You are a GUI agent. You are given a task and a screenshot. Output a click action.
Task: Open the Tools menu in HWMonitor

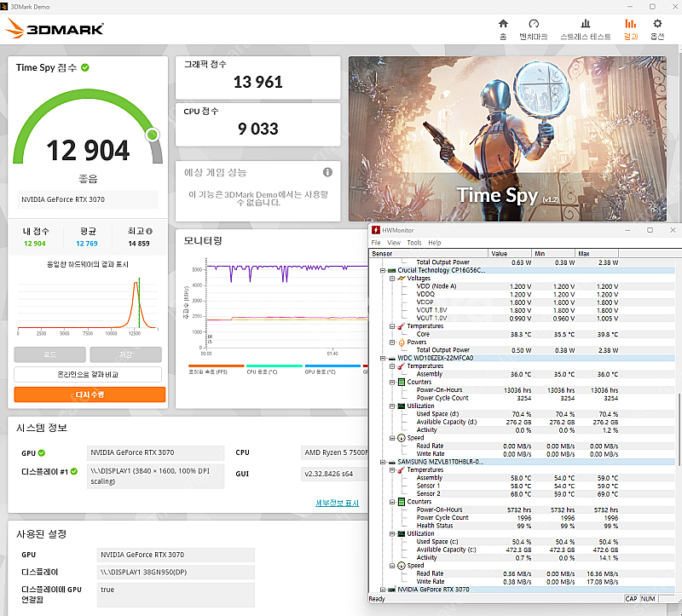tap(414, 243)
